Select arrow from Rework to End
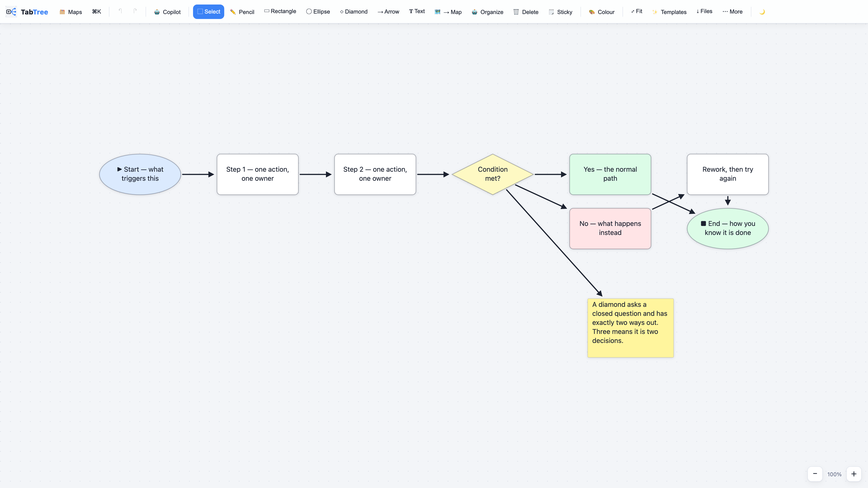 [x=728, y=201]
